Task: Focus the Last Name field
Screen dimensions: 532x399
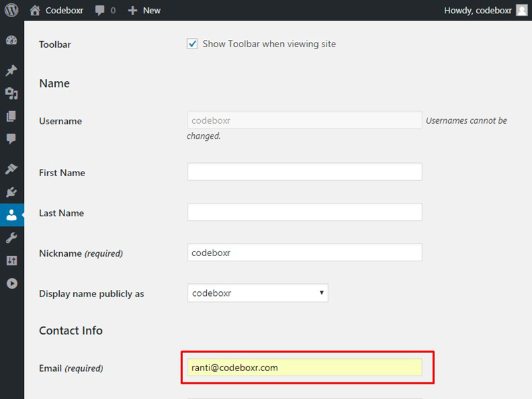Action: (305, 212)
